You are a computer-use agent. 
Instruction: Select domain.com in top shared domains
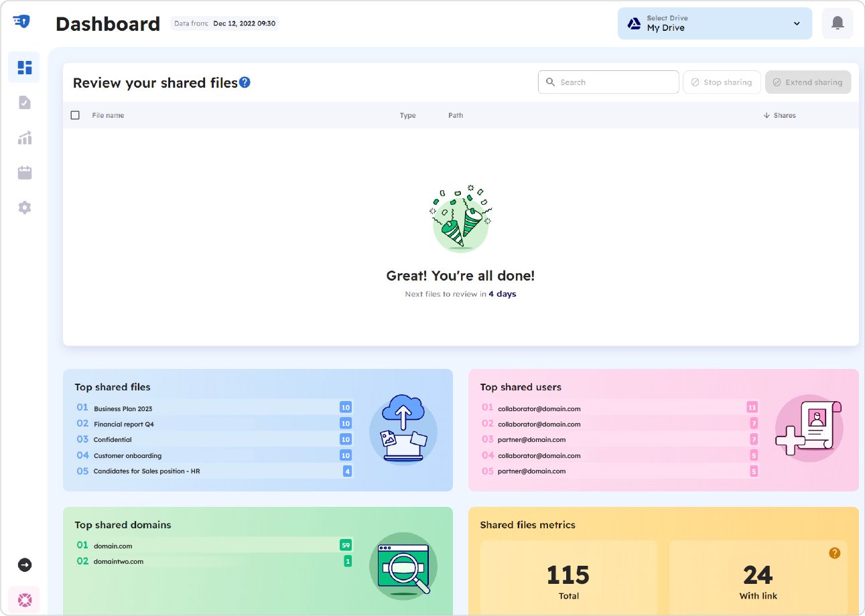pos(113,546)
